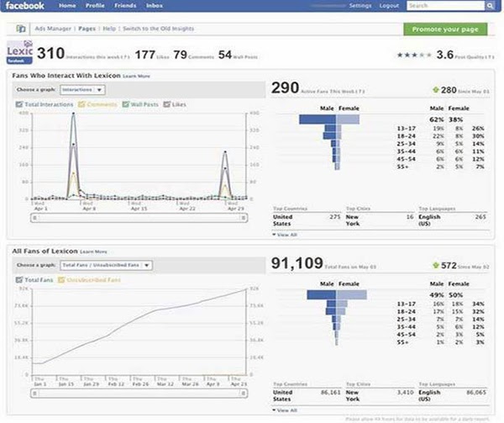Click the Facebook logo
The width and height of the screenshot is (504, 423).
point(24,6)
